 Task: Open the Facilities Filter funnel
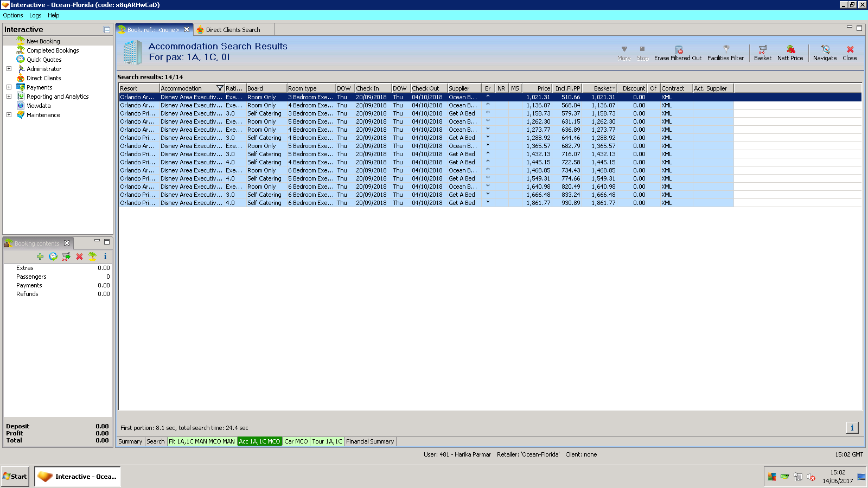point(726,50)
